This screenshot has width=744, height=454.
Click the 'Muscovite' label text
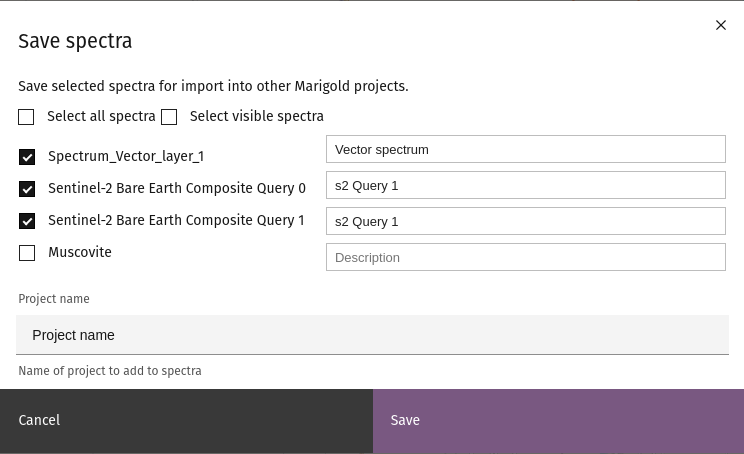click(x=80, y=253)
